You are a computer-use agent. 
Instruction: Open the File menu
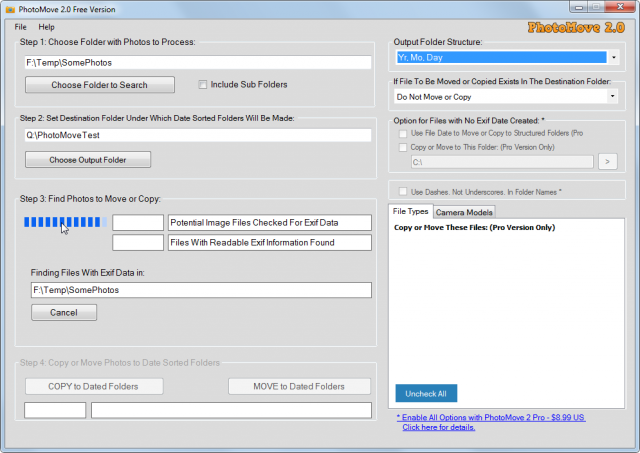click(x=20, y=27)
